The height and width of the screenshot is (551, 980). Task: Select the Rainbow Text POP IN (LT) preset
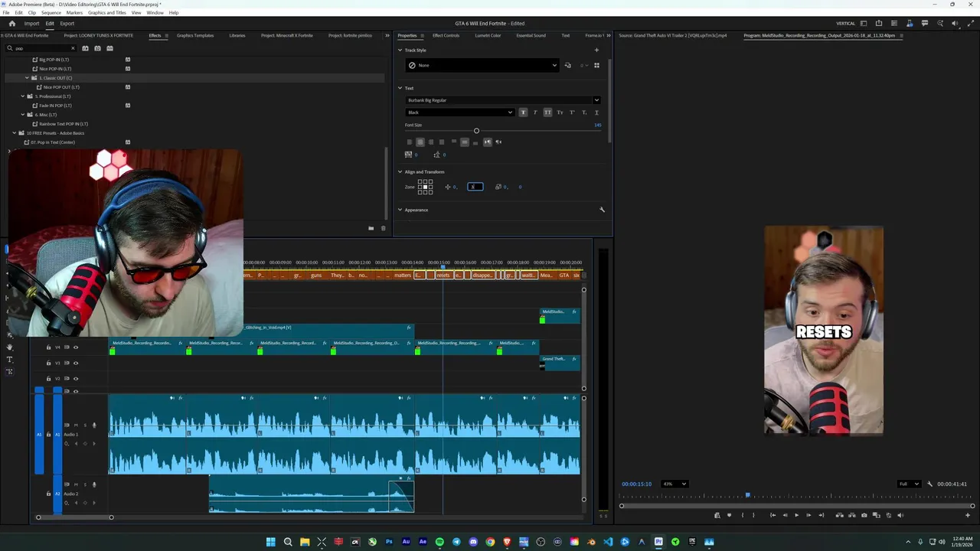(64, 124)
